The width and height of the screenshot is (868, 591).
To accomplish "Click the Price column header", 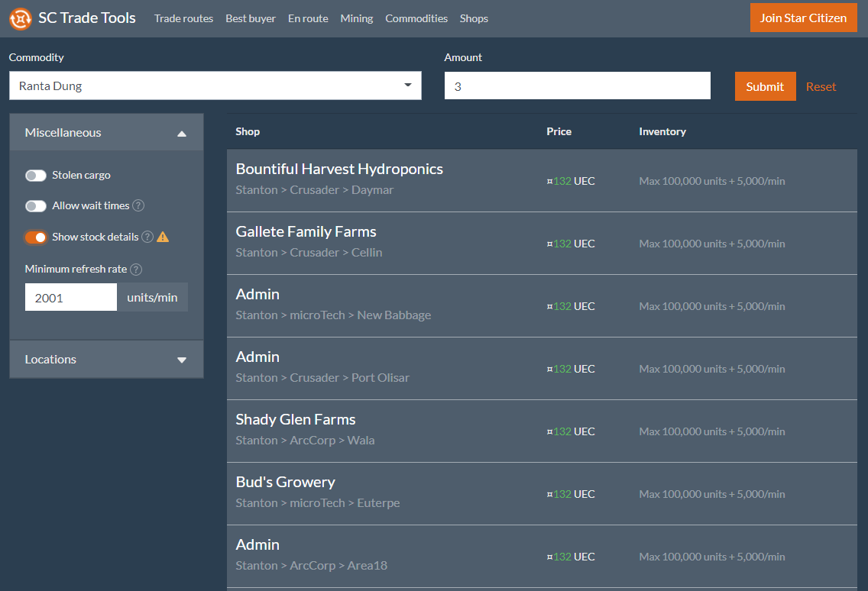I will point(559,131).
